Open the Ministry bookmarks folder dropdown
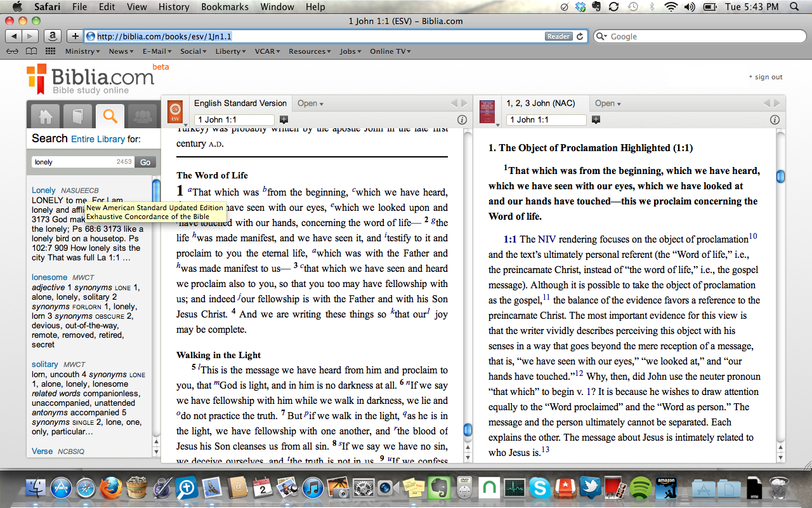 tap(82, 51)
